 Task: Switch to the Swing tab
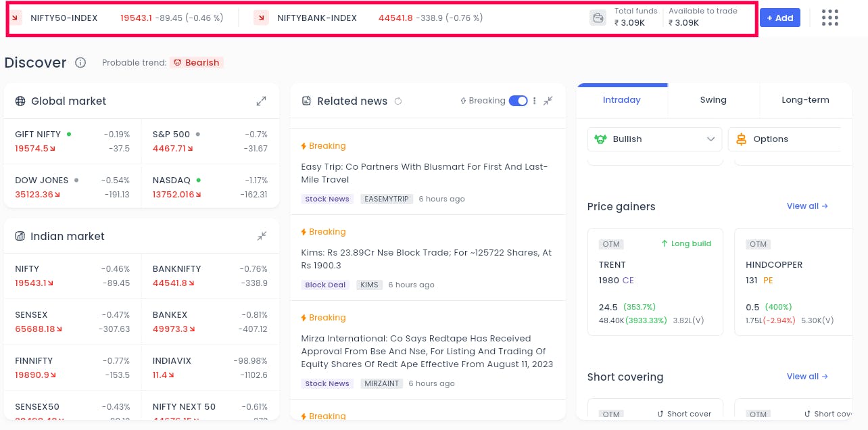point(713,99)
